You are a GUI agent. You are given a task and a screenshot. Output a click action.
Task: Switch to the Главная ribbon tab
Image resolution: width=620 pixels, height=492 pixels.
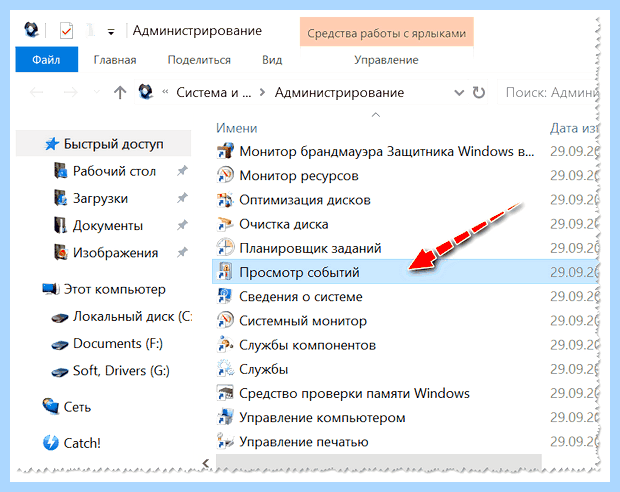click(115, 60)
